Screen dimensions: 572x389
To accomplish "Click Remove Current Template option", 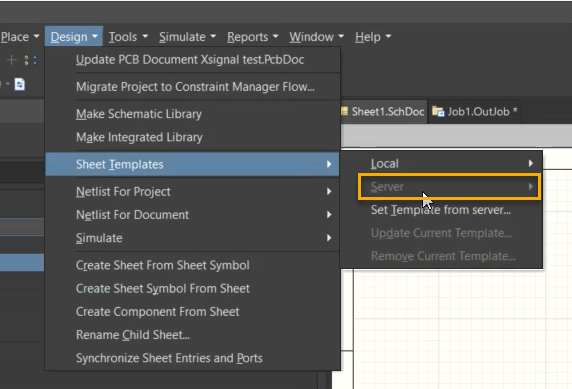I will pyautogui.click(x=441, y=256).
